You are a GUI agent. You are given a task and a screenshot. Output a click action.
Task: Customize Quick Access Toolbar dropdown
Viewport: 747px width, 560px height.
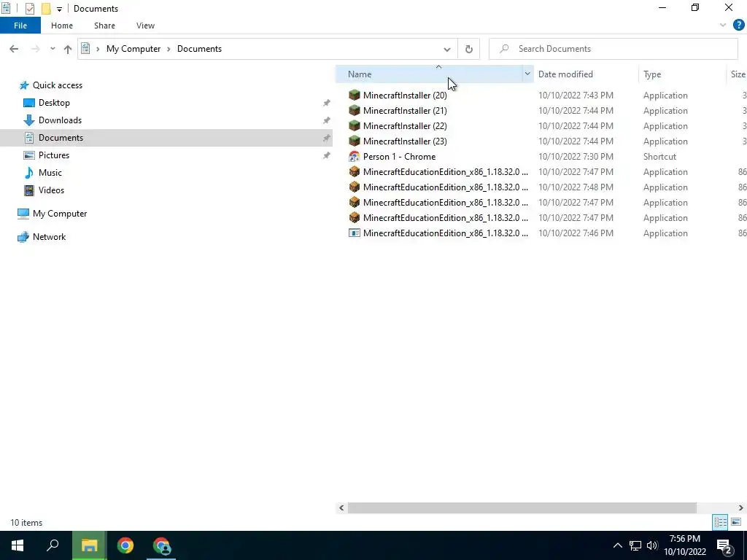coord(59,9)
